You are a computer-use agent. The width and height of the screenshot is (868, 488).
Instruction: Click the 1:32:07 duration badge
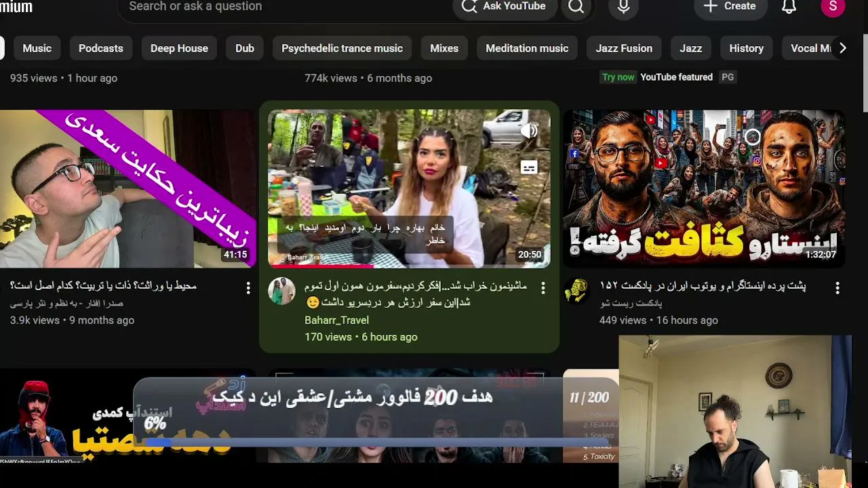pyautogui.click(x=821, y=255)
